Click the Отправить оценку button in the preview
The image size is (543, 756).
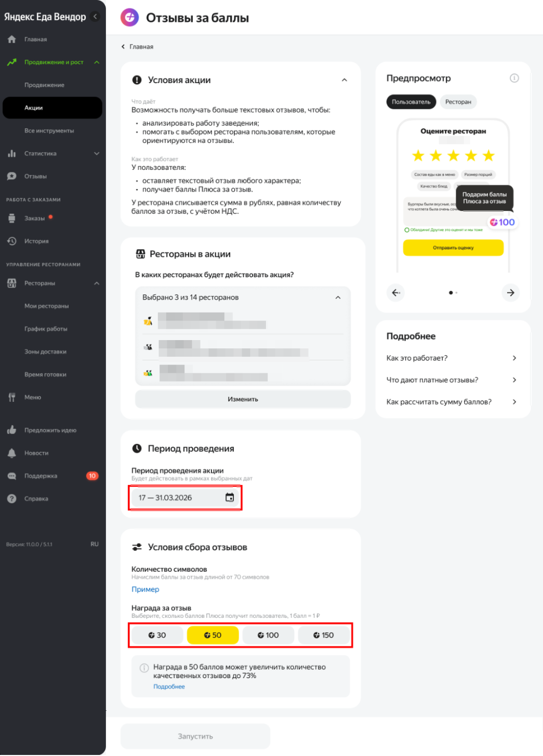(x=454, y=248)
